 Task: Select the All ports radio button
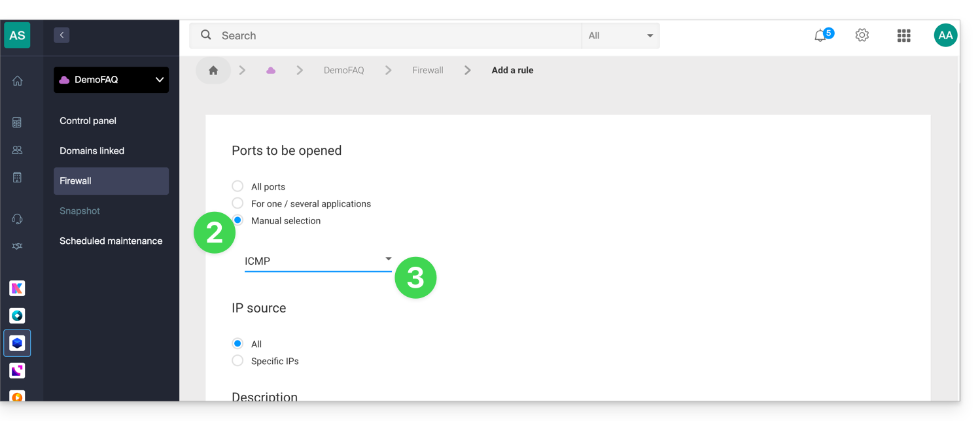tap(237, 186)
